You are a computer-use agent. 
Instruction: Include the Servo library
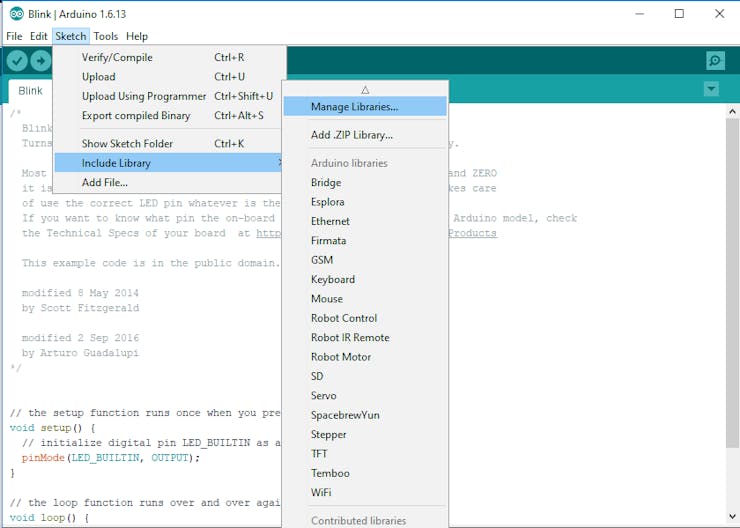click(365, 395)
